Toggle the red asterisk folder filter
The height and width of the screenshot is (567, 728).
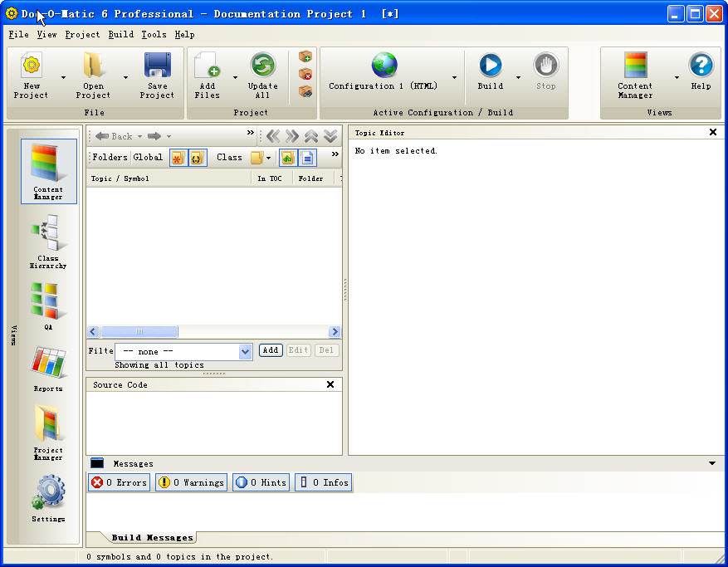click(178, 158)
